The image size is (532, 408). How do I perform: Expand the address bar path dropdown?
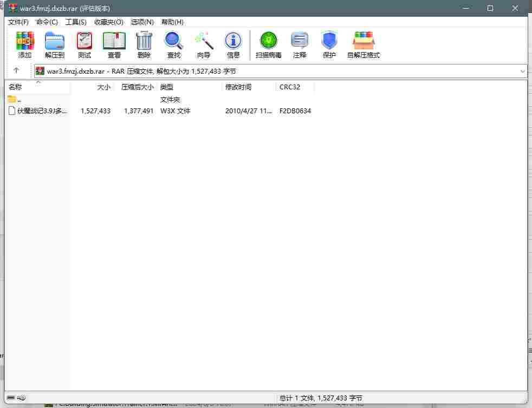(522, 72)
